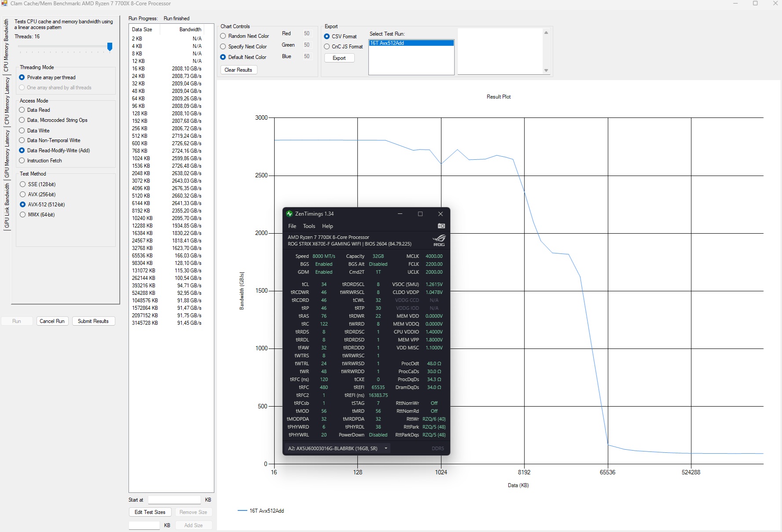Image resolution: width=782 pixels, height=532 pixels.
Task: Maximize the ZenTimings window
Action: [420, 214]
